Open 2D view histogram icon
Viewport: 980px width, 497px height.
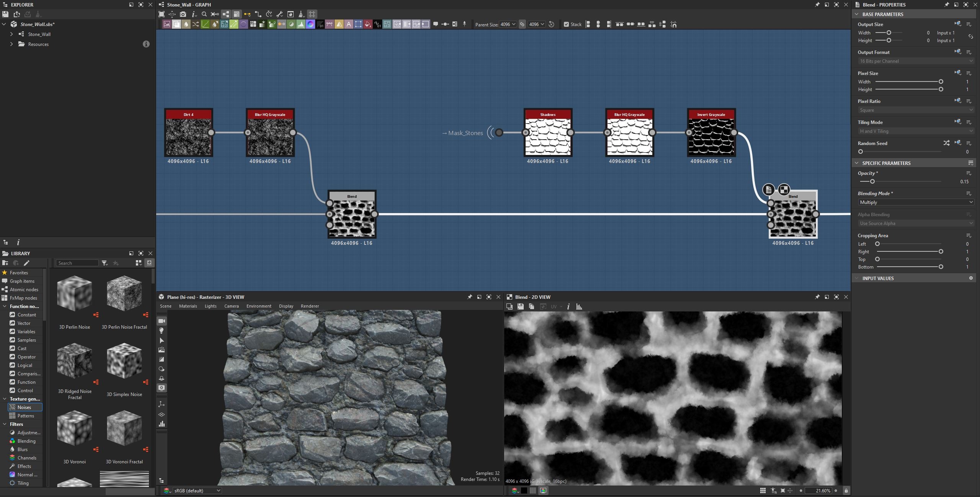click(579, 306)
